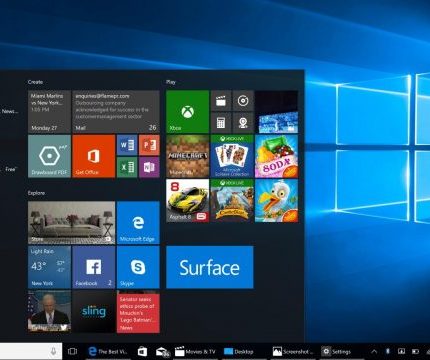Viewport: 430px width, 360px height.
Task: Open the Excel tile
Action: point(127,167)
